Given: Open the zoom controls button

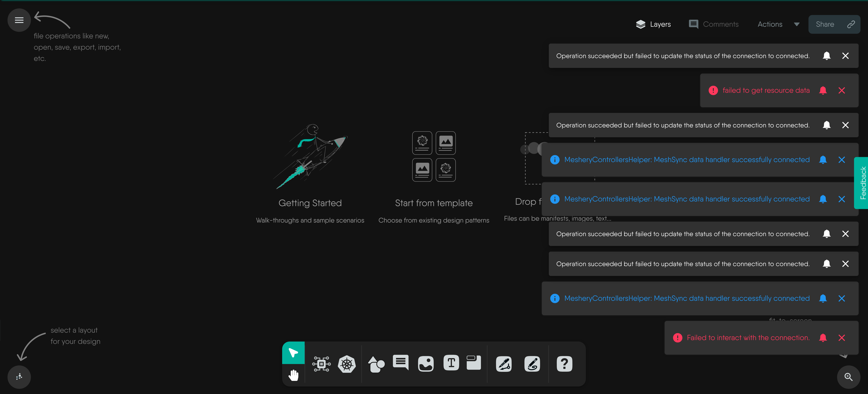Looking at the screenshot, I should 848,377.
